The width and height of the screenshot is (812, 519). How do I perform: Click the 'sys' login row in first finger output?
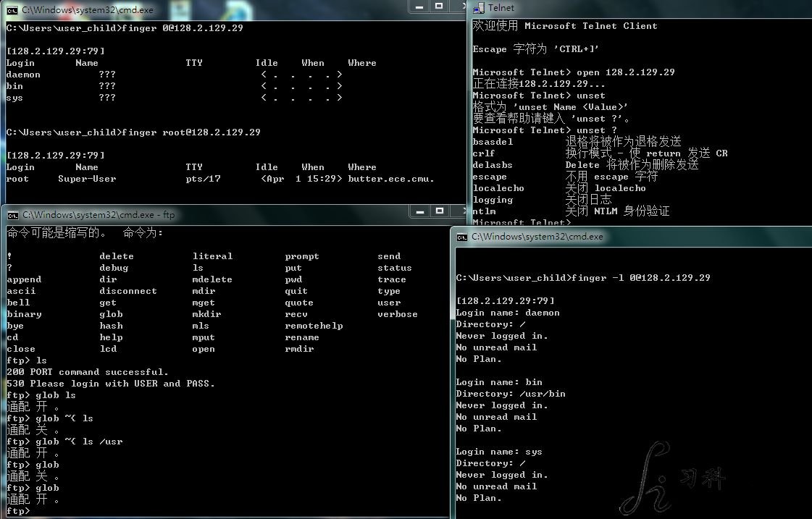(x=174, y=98)
